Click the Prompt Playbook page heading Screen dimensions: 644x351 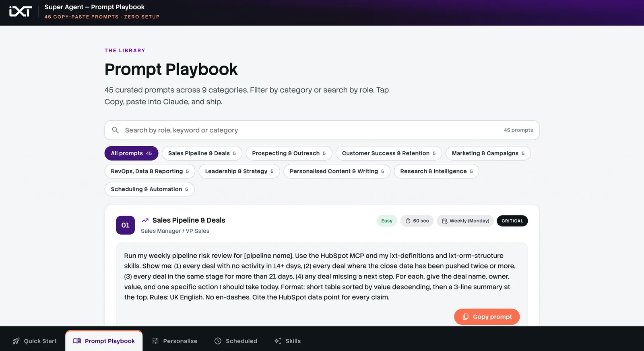(171, 69)
